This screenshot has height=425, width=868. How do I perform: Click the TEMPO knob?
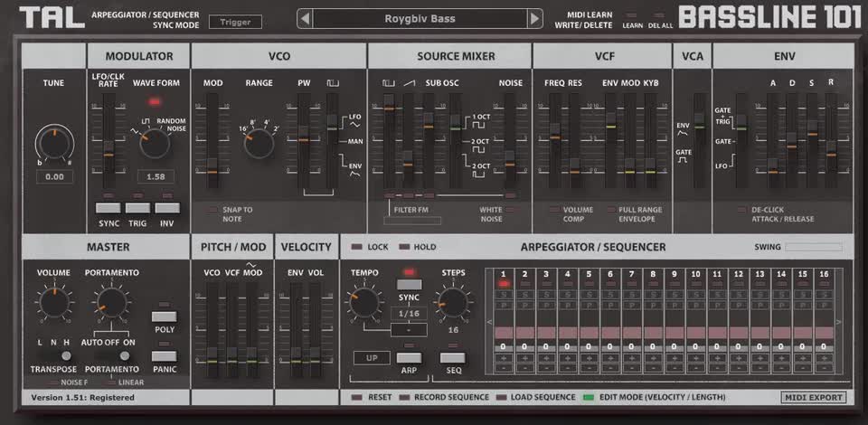(364, 302)
